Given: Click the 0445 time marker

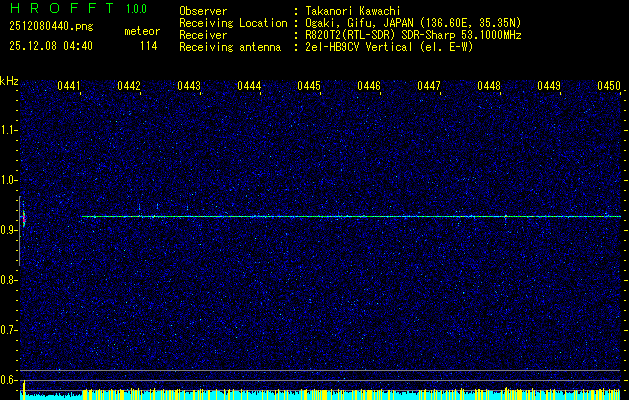Looking at the screenshot, I should click(308, 86).
